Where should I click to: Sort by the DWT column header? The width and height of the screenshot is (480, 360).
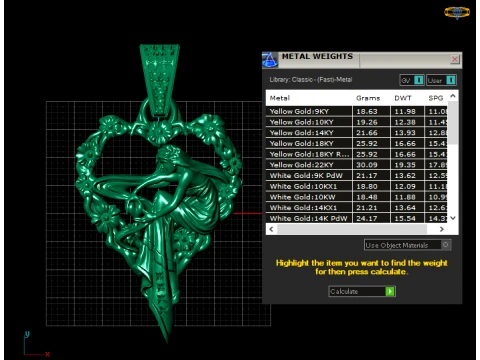pyautogui.click(x=403, y=98)
